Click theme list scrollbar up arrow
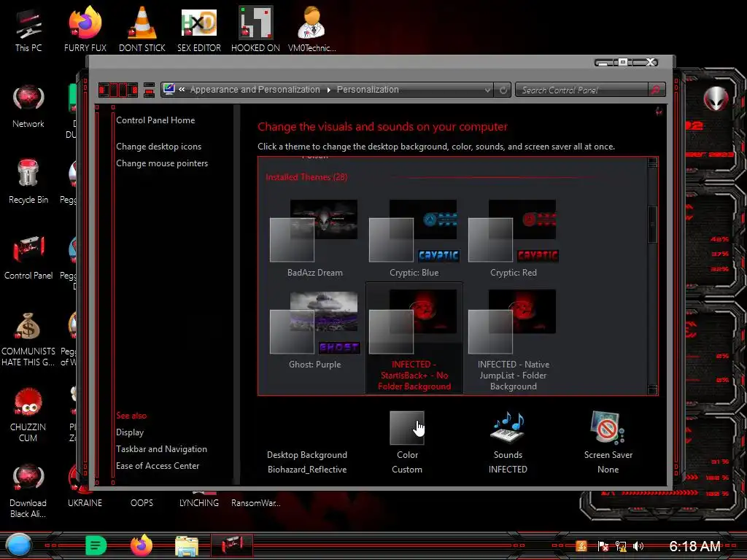This screenshot has height=560, width=747. [653, 163]
